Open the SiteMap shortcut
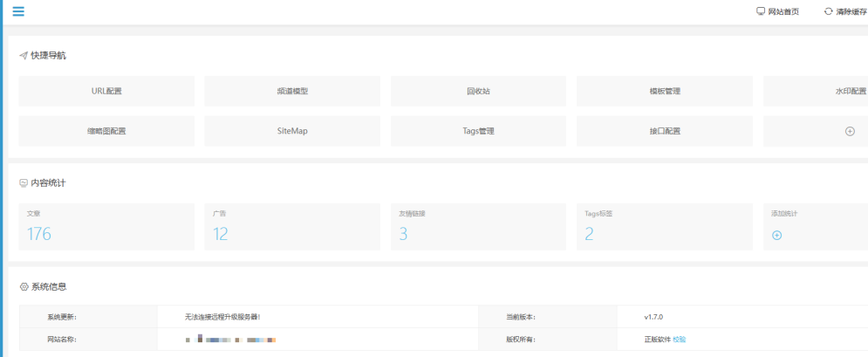The image size is (868, 357). click(x=292, y=131)
